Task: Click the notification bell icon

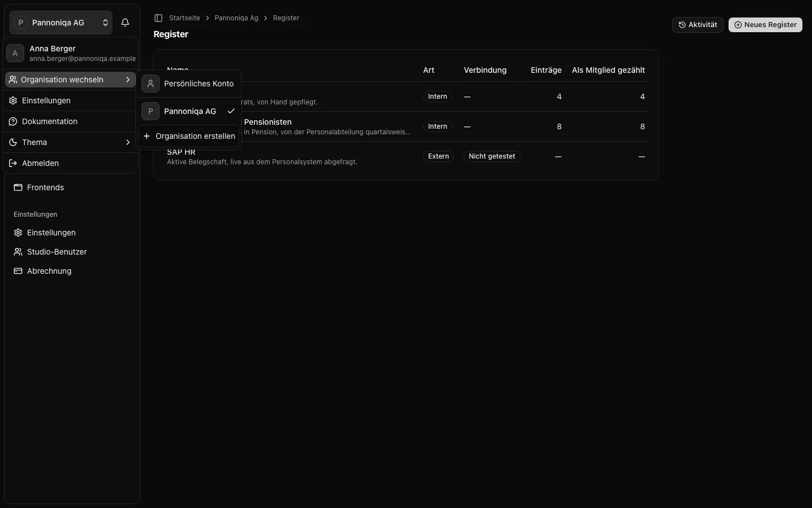Action: (x=125, y=23)
